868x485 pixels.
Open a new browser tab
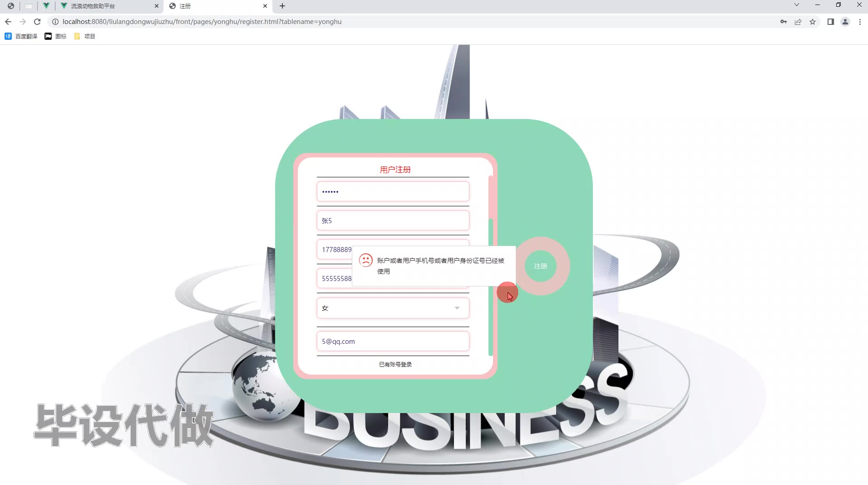click(x=282, y=6)
